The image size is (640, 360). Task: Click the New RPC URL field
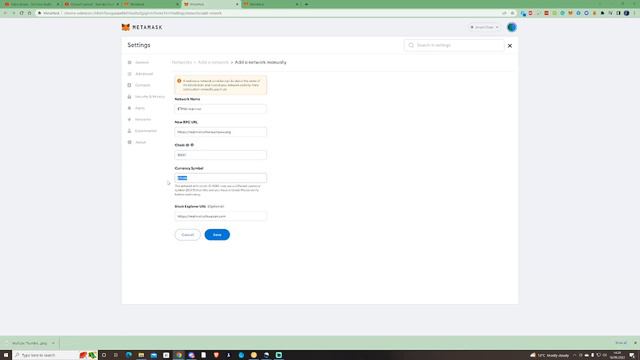(220, 132)
